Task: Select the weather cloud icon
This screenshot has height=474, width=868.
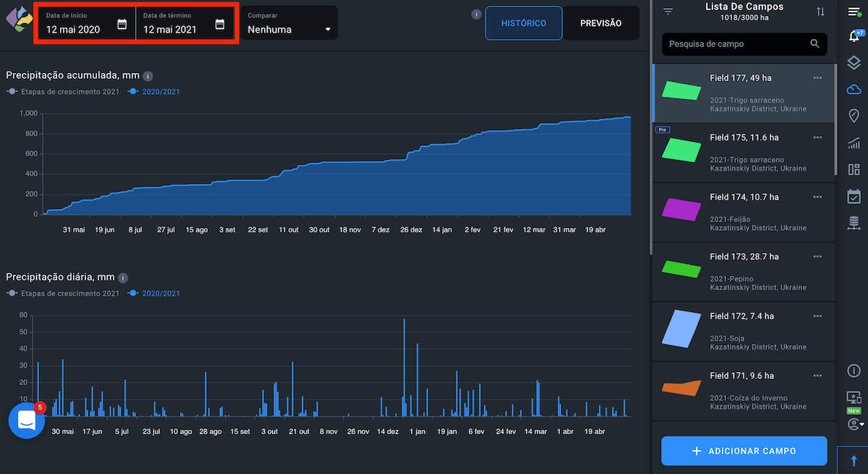Action: [x=854, y=90]
